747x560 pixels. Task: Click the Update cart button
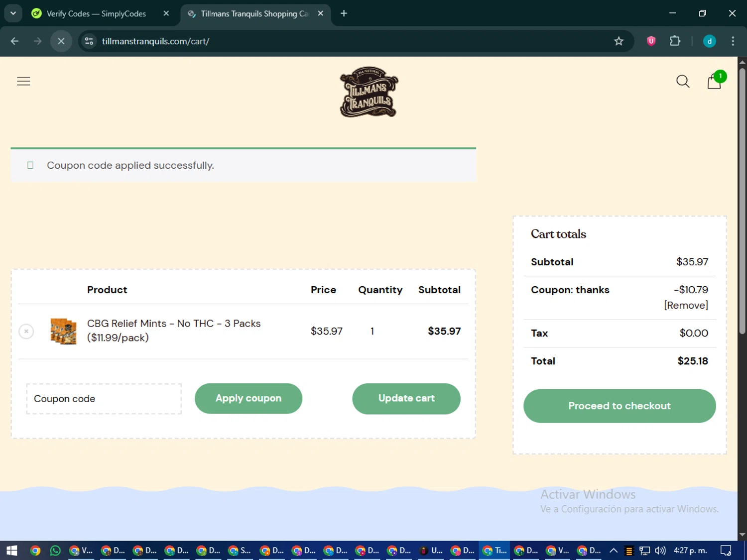pyautogui.click(x=406, y=398)
